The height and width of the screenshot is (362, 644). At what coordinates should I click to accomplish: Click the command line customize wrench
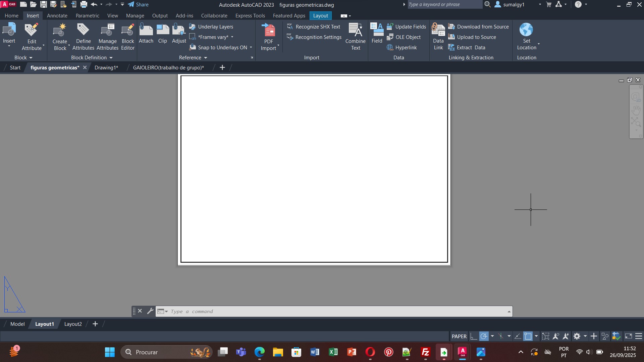(x=150, y=311)
